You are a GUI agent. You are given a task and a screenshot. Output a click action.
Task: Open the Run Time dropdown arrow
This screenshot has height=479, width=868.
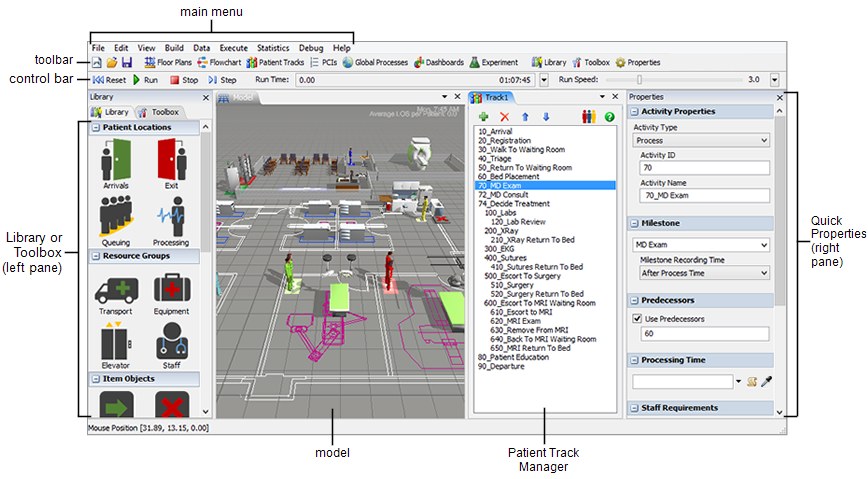tap(544, 80)
